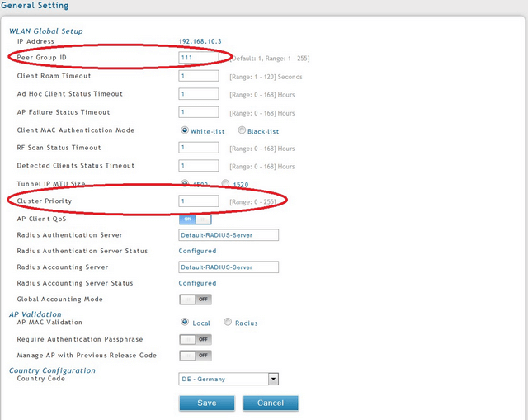528x420 pixels.
Task: Toggle the AP Client QoS switch
Action: pos(195,219)
